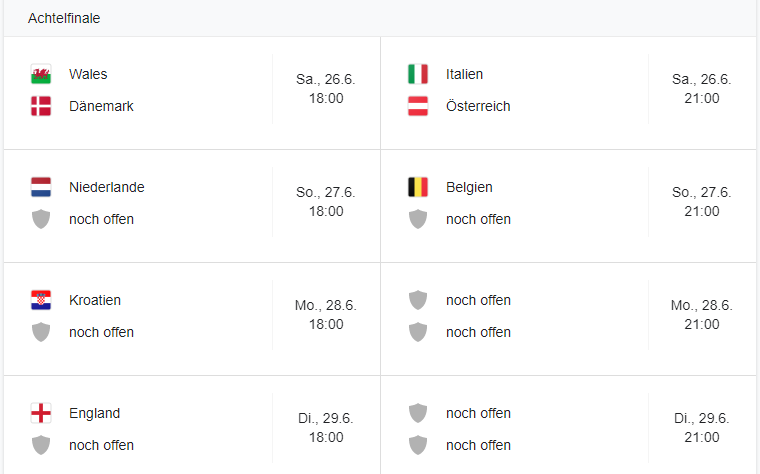The height and width of the screenshot is (474, 760).
Task: Click the Denmark flag icon
Action: coord(41,106)
